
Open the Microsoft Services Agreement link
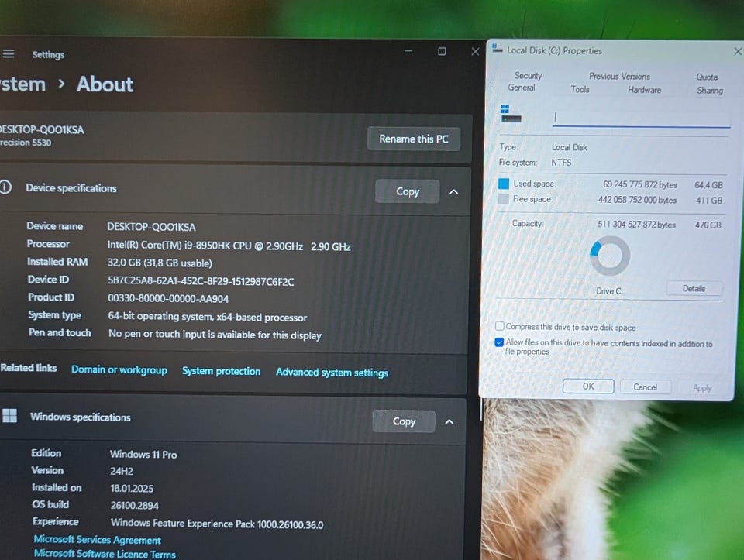tap(98, 540)
